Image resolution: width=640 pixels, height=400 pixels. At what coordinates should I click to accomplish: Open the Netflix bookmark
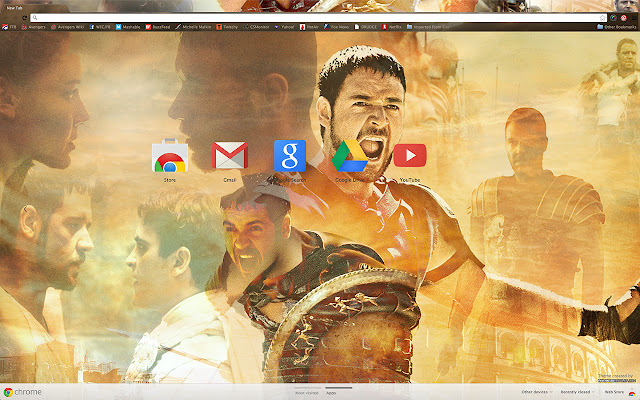[x=392, y=27]
